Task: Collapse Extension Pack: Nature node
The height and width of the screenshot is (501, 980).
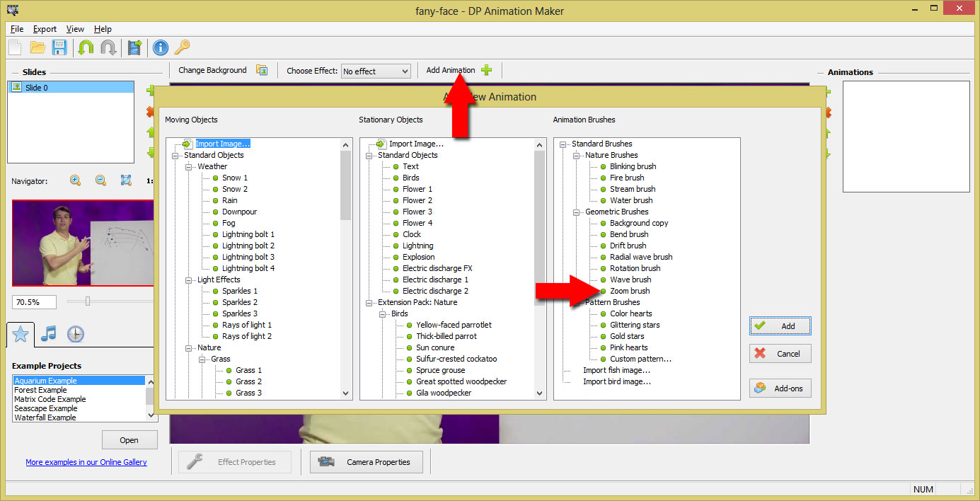Action: (x=369, y=302)
